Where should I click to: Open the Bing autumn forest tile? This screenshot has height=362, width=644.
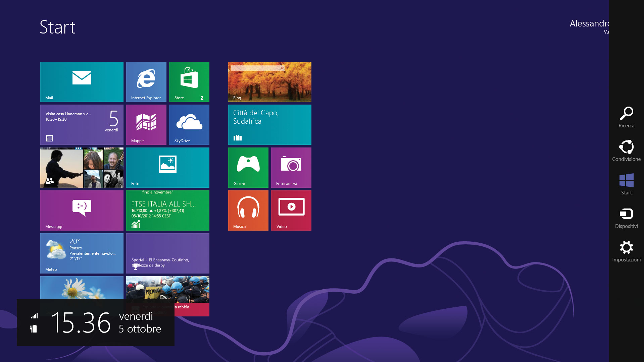point(270,82)
